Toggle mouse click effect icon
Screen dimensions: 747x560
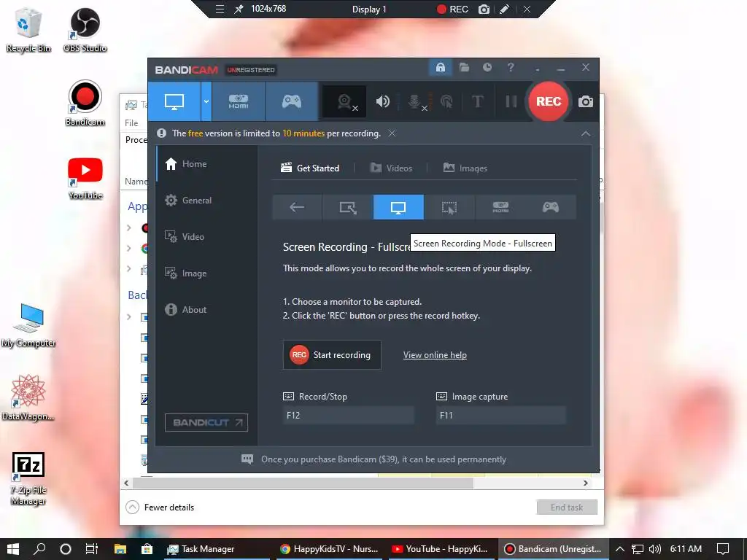coord(446,101)
